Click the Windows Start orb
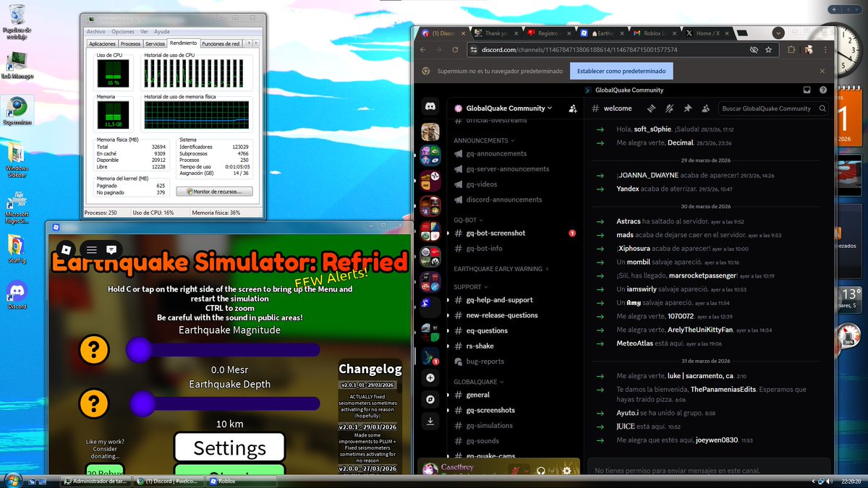868x488 pixels. [12, 480]
